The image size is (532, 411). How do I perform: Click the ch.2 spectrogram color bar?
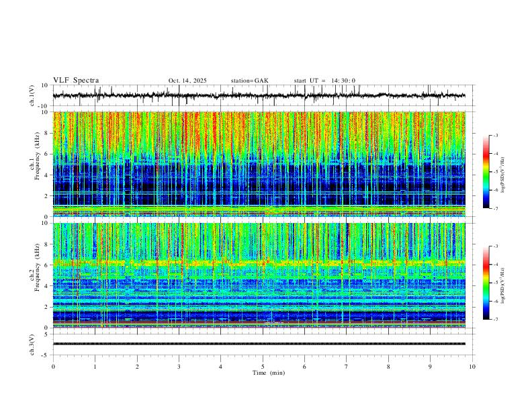coord(486,283)
